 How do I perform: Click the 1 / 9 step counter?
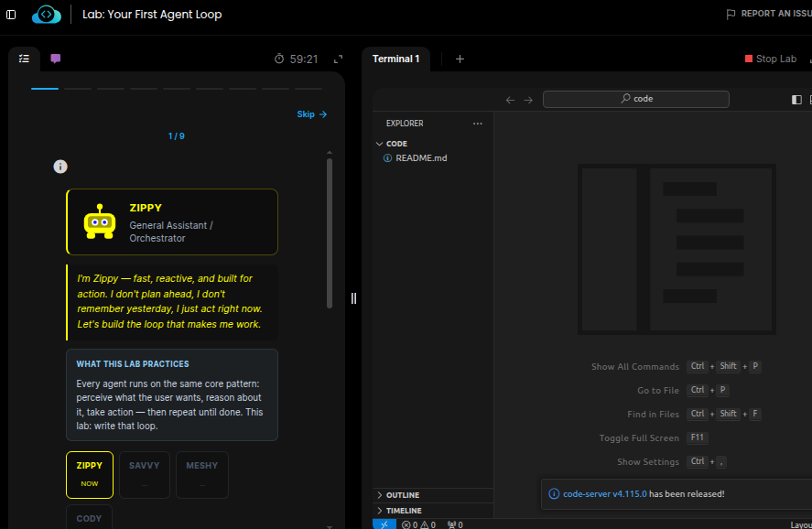(176, 136)
